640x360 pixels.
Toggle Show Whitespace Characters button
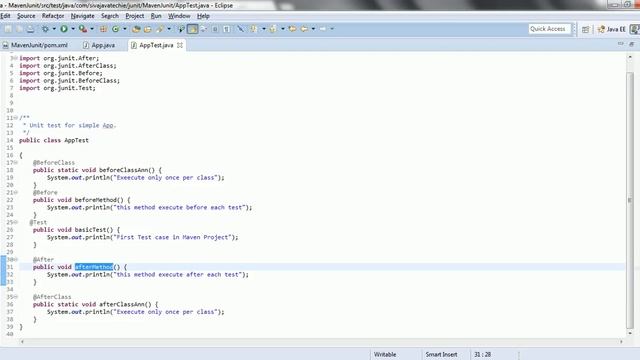pyautogui.click(x=226, y=29)
